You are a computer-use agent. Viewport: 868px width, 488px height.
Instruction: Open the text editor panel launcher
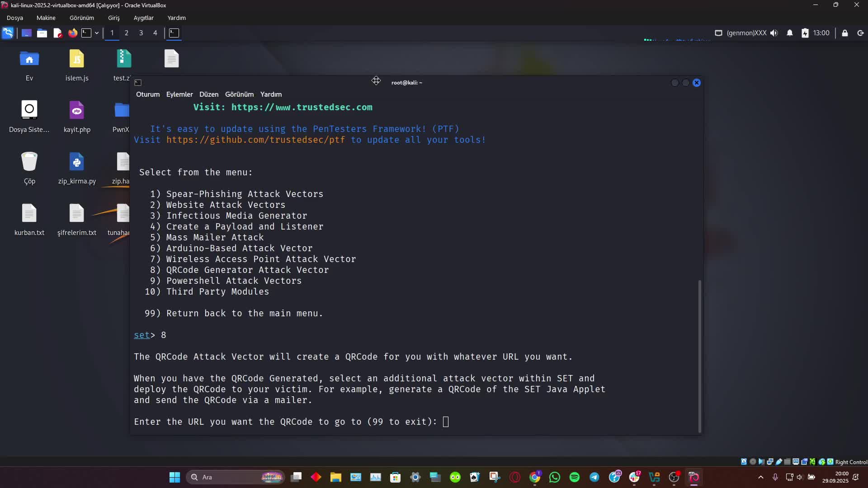57,33
